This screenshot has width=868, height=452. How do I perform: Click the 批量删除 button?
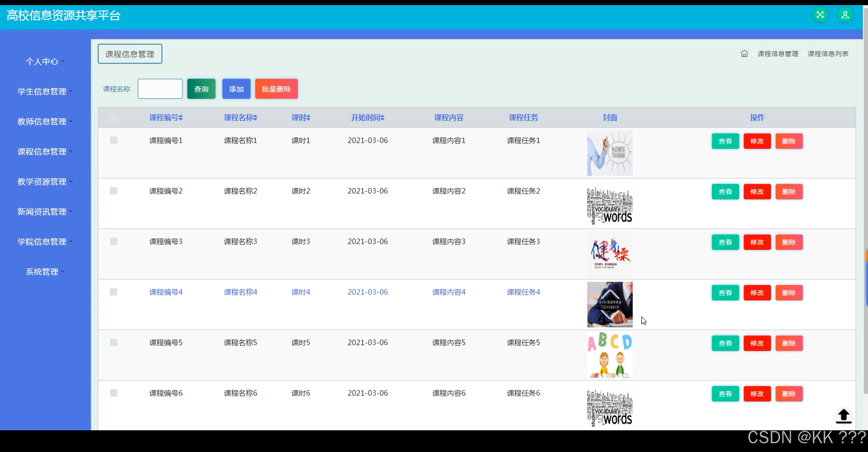(276, 89)
